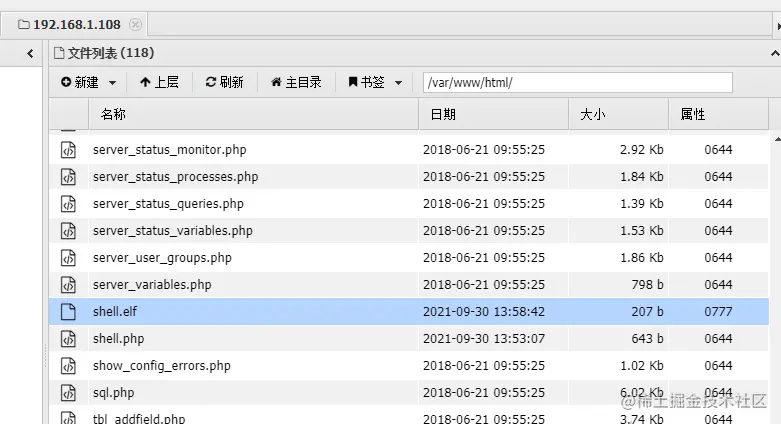Viewport: 781px width, 424px height.
Task: Click the 1.39 Kb size cell
Action: coord(642,204)
